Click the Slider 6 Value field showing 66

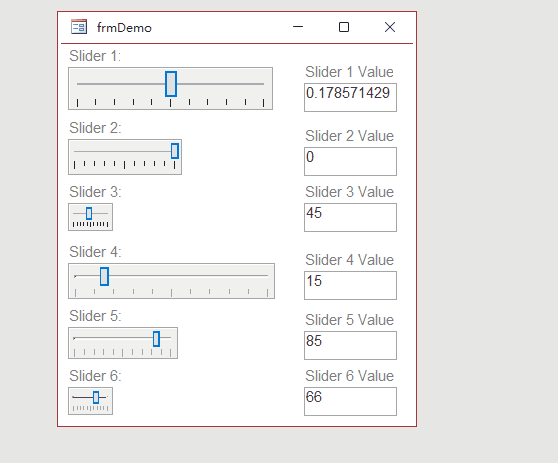[x=350, y=401]
